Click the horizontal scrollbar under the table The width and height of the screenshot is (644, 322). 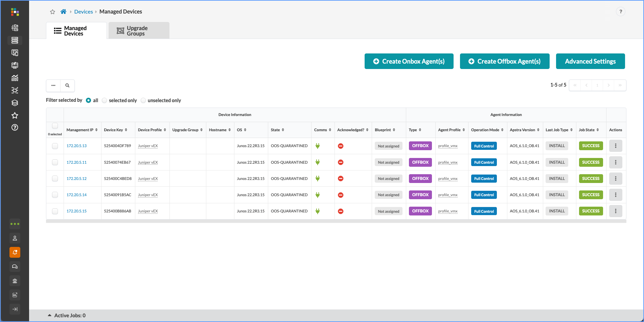point(336,221)
